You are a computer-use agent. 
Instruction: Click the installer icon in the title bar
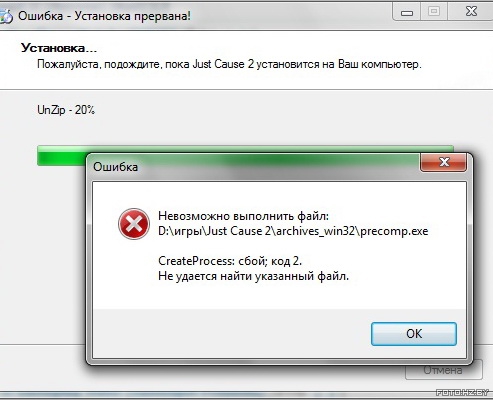tap(5, 16)
